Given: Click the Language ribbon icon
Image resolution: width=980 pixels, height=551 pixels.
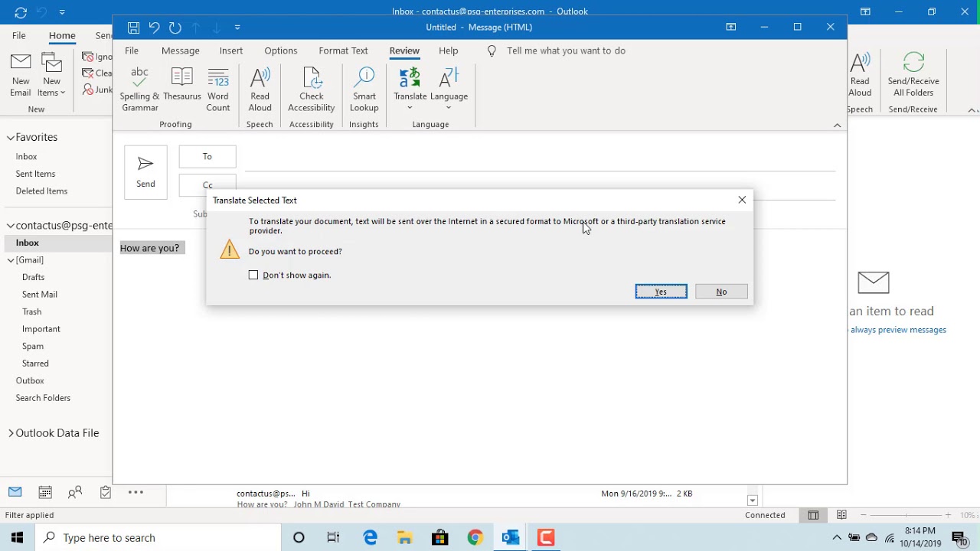Looking at the screenshot, I should coord(449,77).
